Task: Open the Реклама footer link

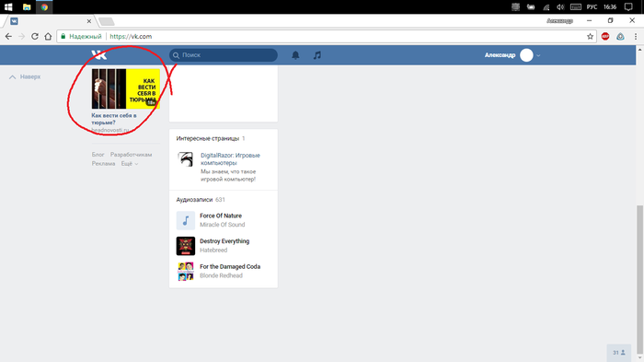Action: pyautogui.click(x=103, y=164)
